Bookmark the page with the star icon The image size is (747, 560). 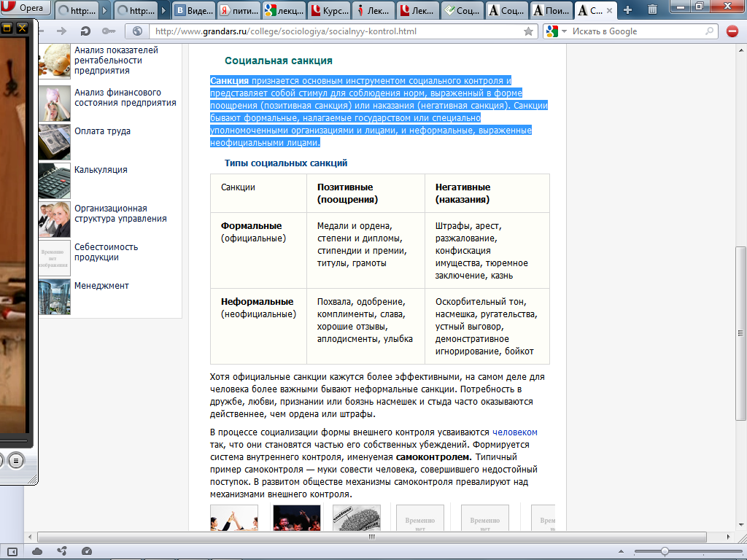528,31
